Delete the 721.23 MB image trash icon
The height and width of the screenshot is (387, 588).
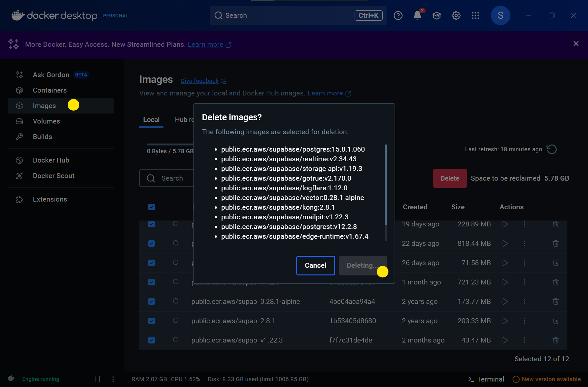(556, 282)
